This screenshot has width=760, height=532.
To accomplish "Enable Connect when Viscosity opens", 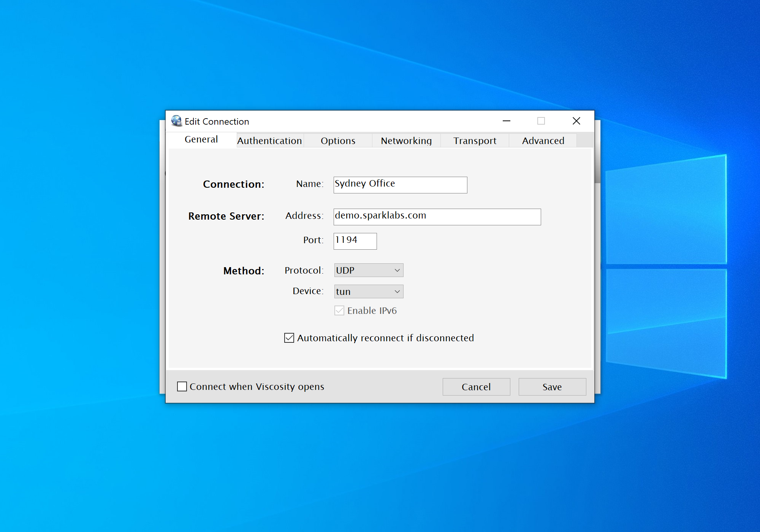I will point(182,386).
